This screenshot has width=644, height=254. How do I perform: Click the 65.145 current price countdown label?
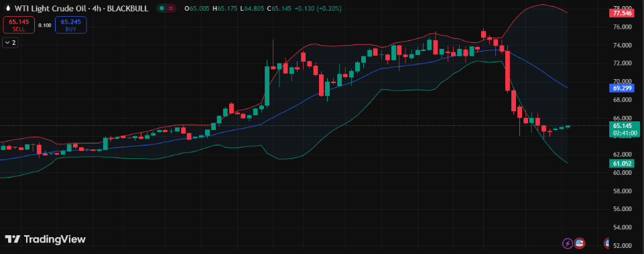click(x=625, y=129)
